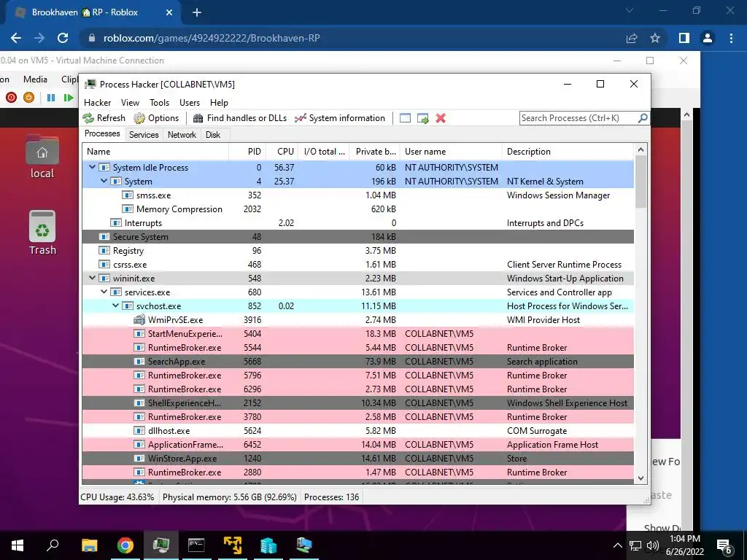This screenshot has height=560, width=747.
Task: Open the local folder desktop icon
Action: pos(42,157)
